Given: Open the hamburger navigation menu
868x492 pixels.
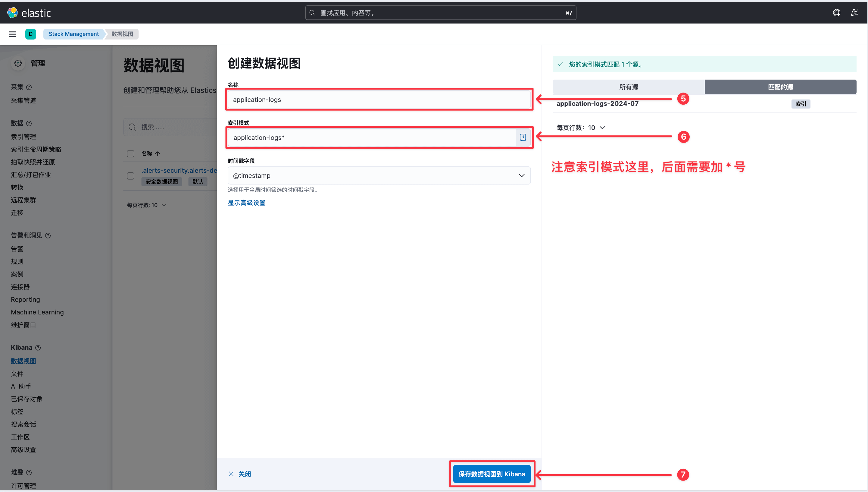Looking at the screenshot, I should pos(12,34).
